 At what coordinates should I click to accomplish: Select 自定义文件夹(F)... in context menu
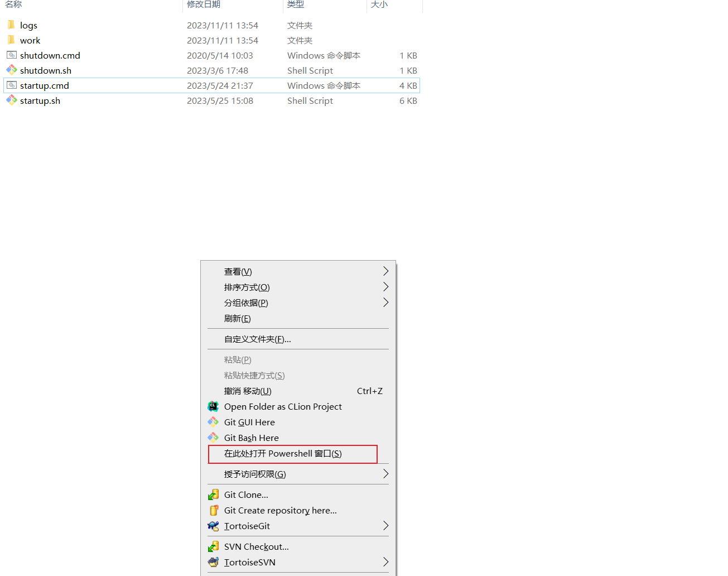pyautogui.click(x=298, y=339)
